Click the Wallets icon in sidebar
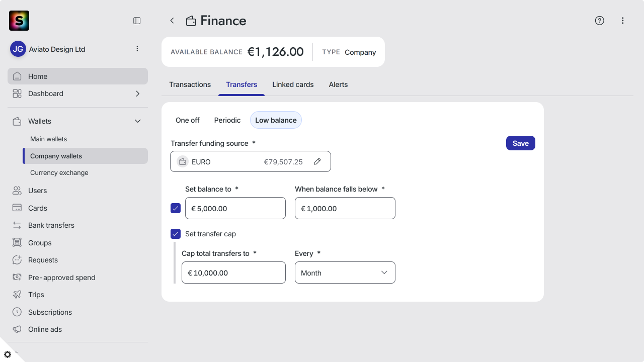 pos(17,121)
